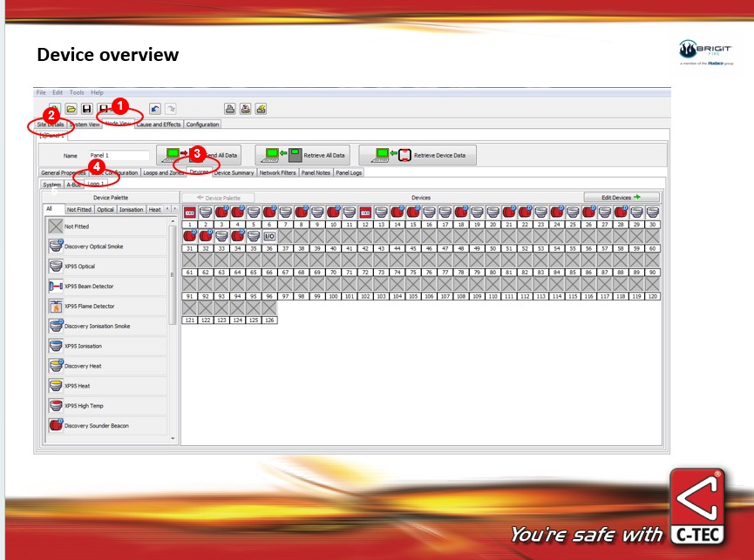The image size is (754, 560).
Task: Click the Edit Devices button
Action: pyautogui.click(x=622, y=198)
